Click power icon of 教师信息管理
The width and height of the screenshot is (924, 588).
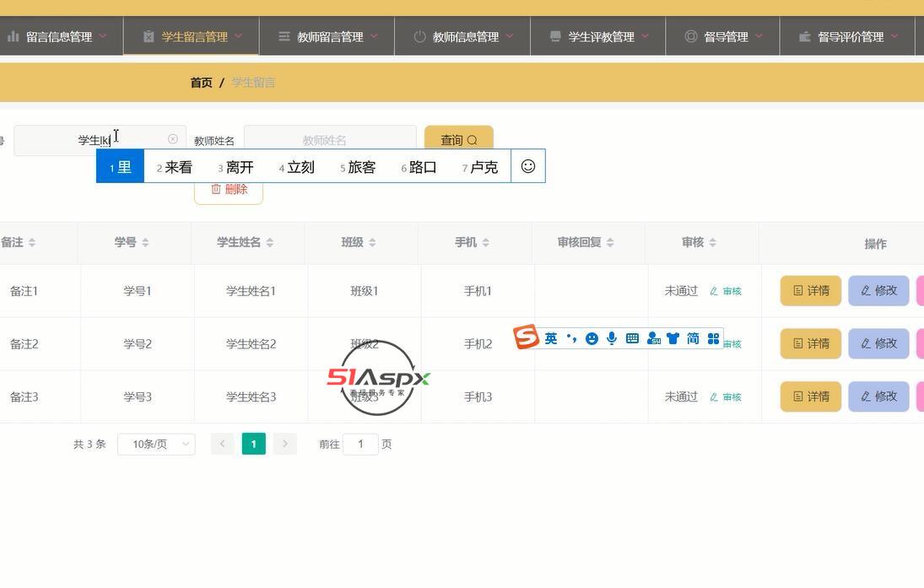click(419, 36)
